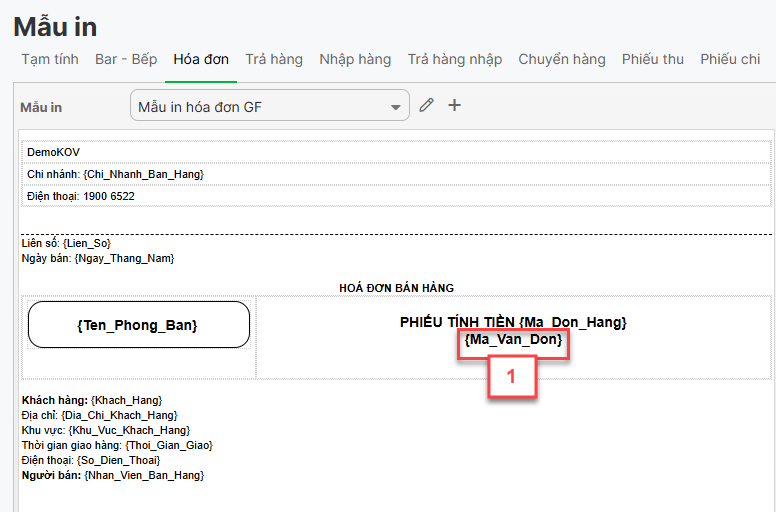Click the Địa chỉ: {Dia_Chi_Khach_Hang} line

click(99, 415)
